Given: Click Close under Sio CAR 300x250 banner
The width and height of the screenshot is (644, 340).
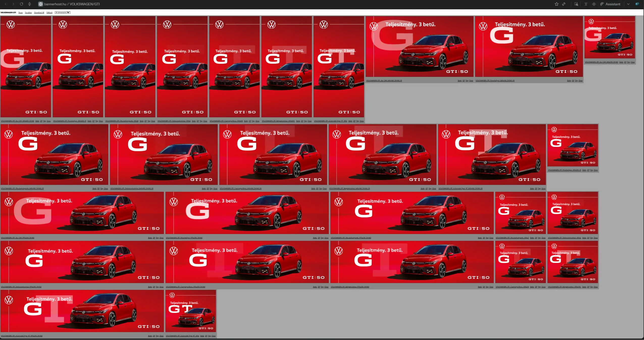Looking at the screenshot, I should [x=633, y=62].
